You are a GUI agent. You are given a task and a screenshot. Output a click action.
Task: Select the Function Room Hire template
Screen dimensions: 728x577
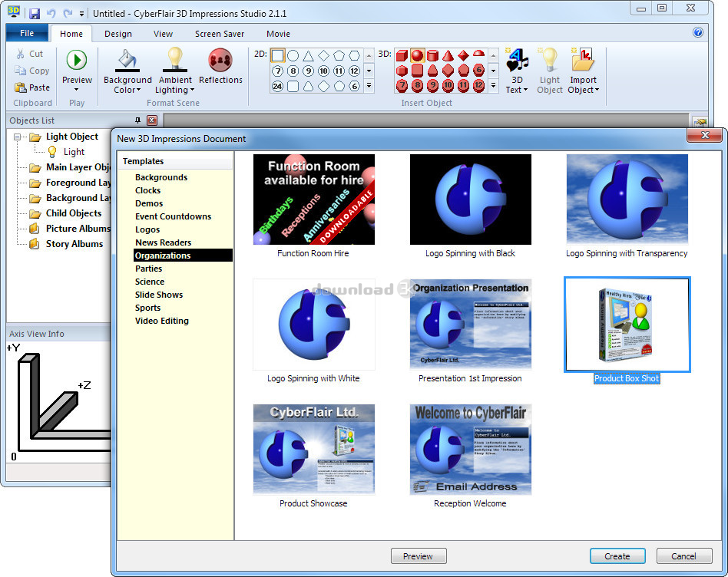313,206
